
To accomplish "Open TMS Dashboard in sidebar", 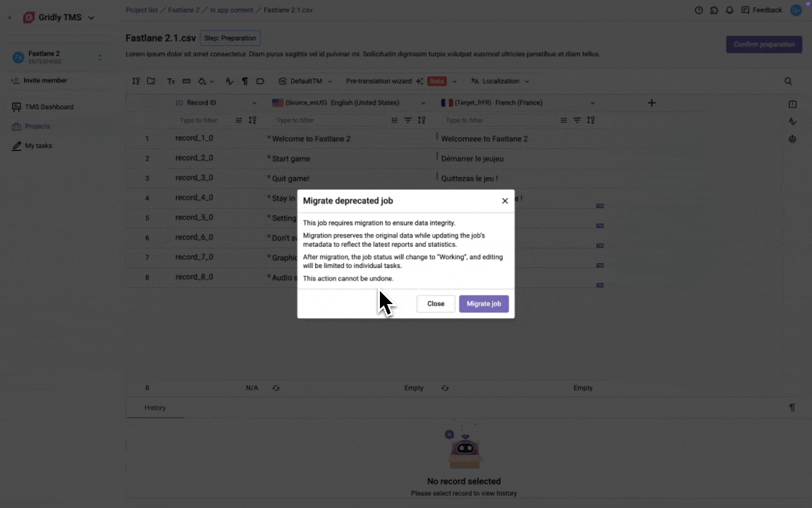I will point(49,107).
